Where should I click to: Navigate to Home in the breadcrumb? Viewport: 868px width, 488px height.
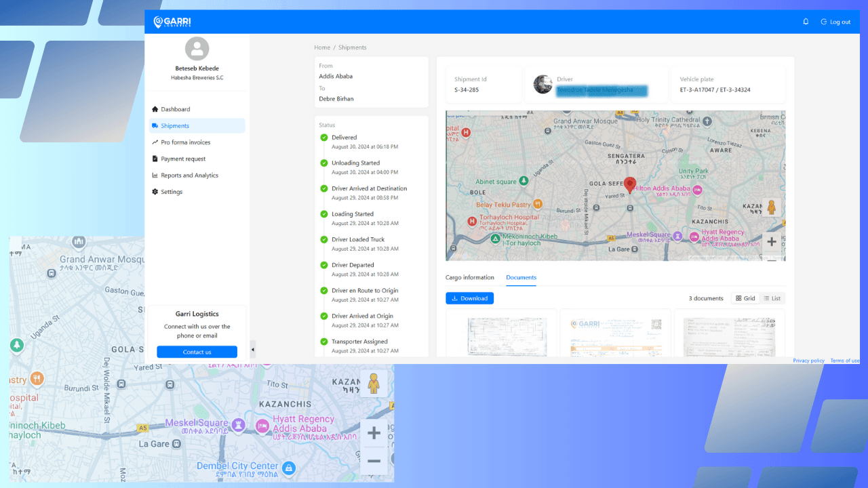point(321,47)
